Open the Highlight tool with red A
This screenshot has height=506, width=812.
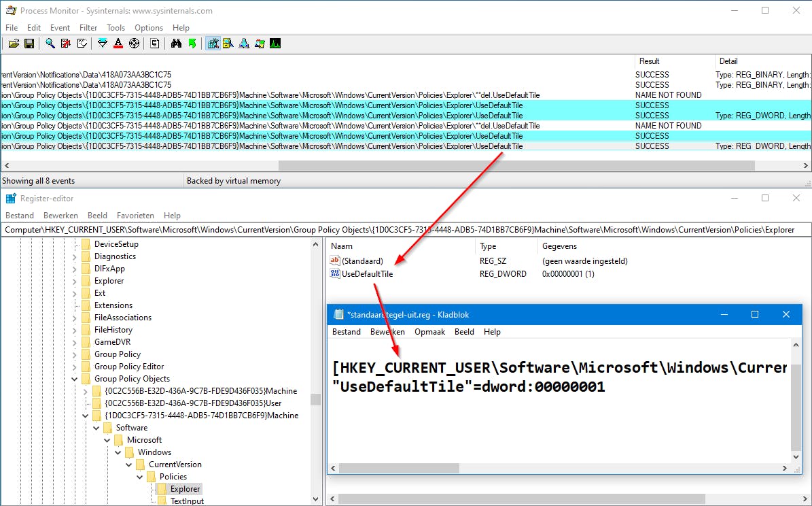point(118,44)
